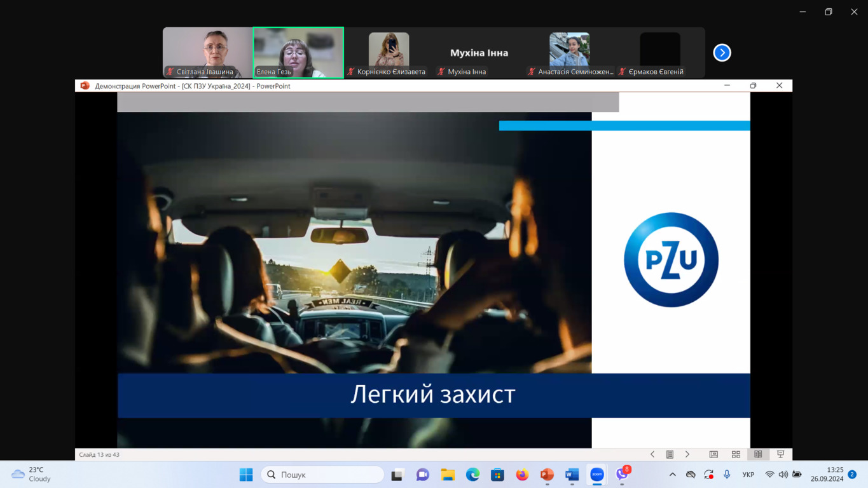The height and width of the screenshot is (488, 868).
Task: Launch Firefox from taskbar
Action: (522, 475)
